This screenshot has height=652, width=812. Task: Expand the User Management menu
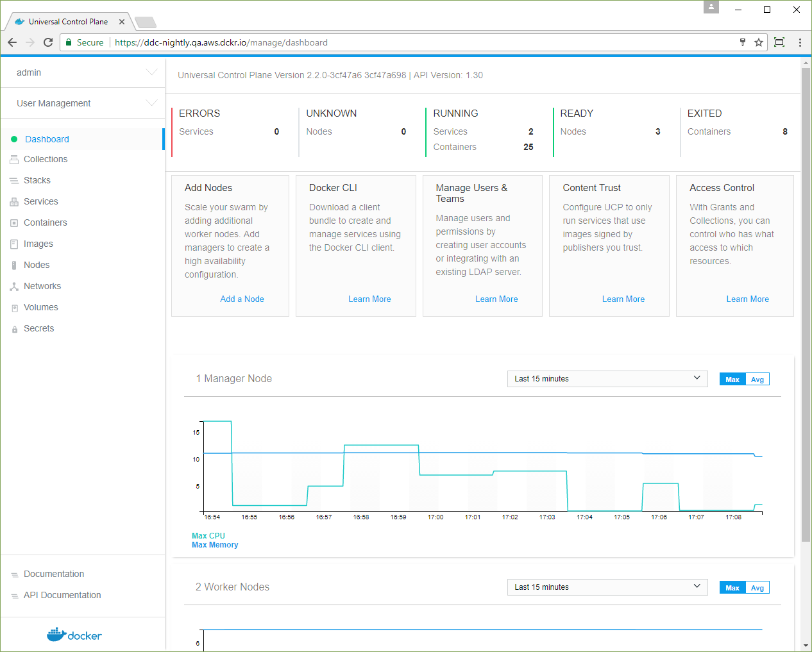tap(151, 103)
